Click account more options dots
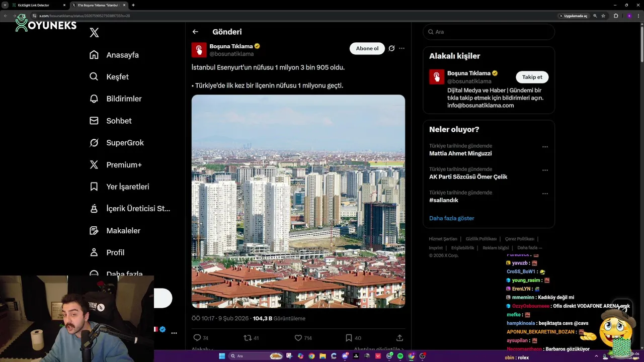This screenshot has width=644, height=362. 174,333
